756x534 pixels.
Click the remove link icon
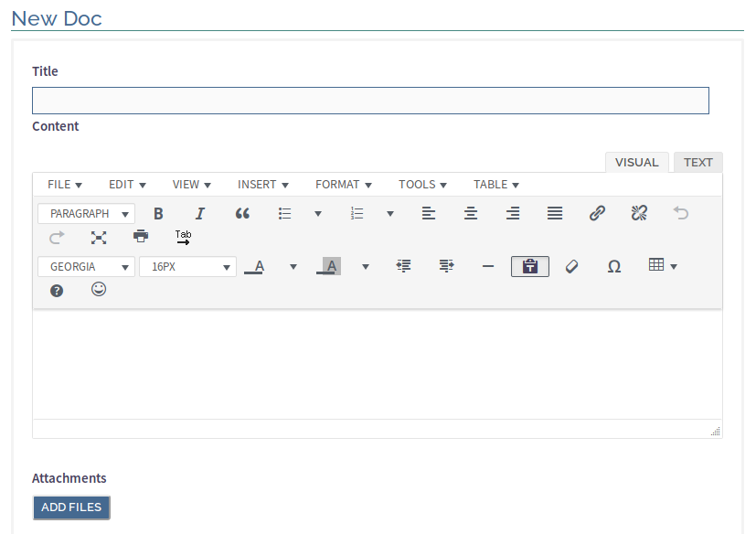[639, 213]
